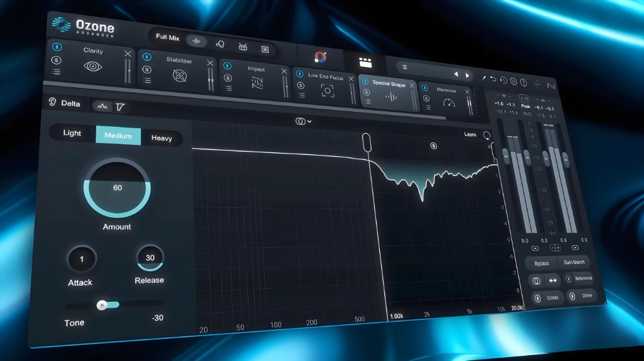Click the left input link icon under meters
This screenshot has height=361, width=644.
(535, 248)
